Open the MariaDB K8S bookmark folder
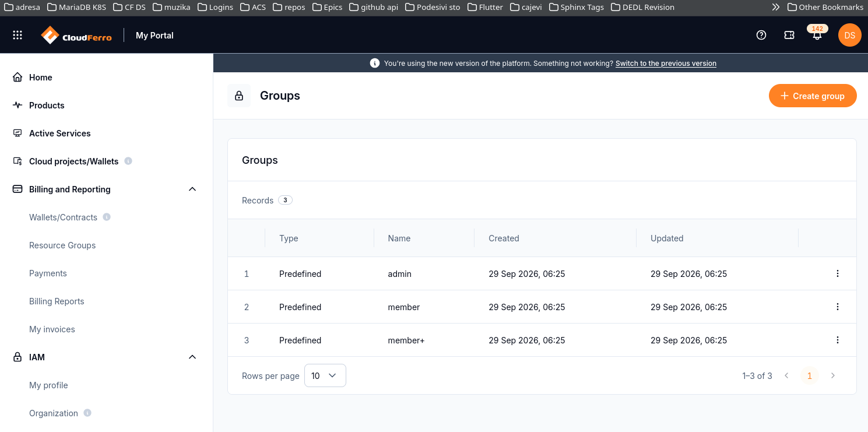The width and height of the screenshot is (868, 432). click(x=76, y=7)
